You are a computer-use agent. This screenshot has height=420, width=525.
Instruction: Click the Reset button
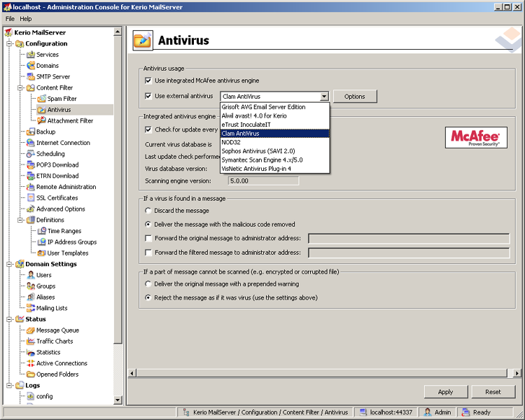click(x=493, y=392)
